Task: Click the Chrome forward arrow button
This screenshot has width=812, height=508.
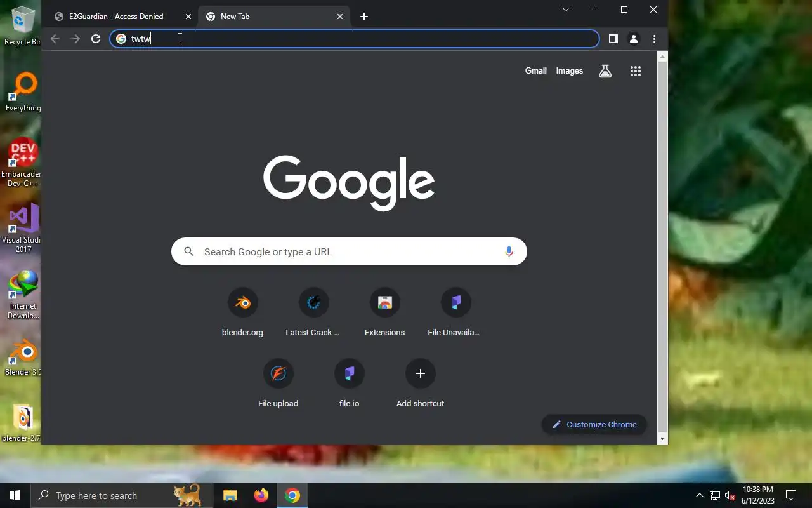Action: click(x=75, y=39)
